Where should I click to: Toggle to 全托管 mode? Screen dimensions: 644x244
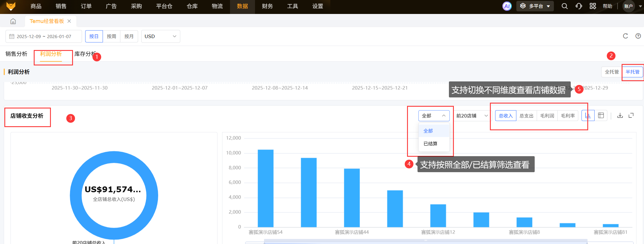click(x=612, y=72)
